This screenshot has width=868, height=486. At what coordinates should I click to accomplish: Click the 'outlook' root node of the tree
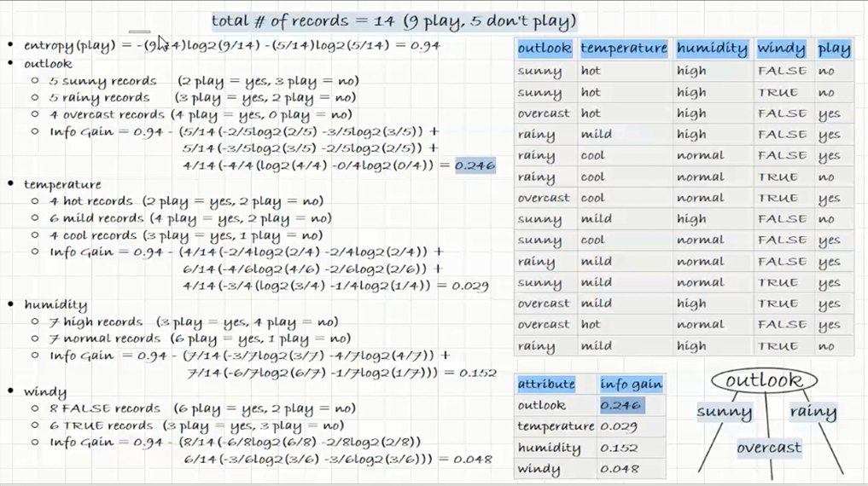click(x=764, y=380)
